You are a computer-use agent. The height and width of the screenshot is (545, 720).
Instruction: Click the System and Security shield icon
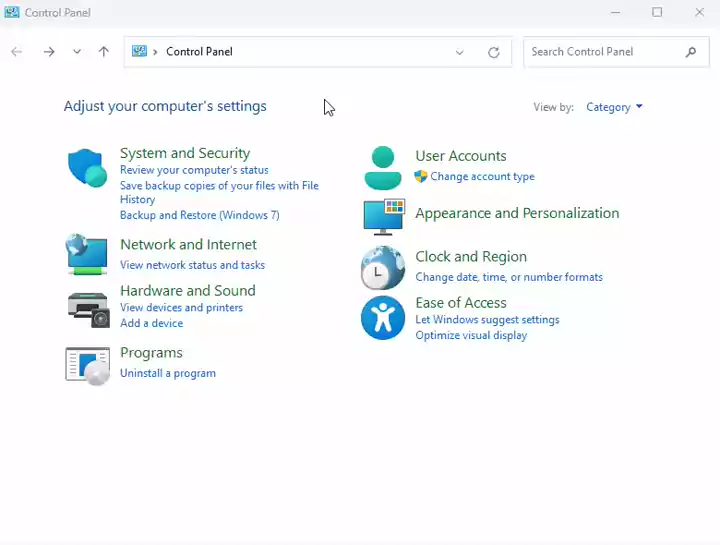point(87,168)
